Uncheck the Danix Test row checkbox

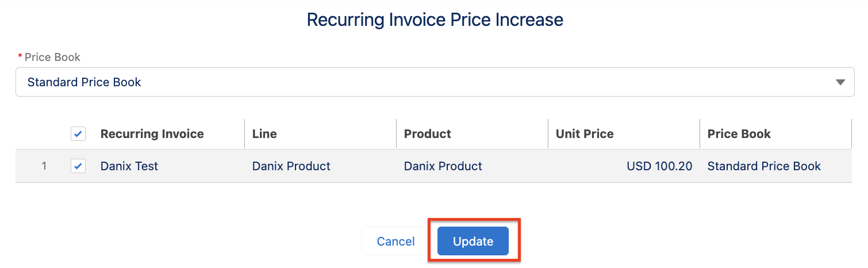click(78, 166)
